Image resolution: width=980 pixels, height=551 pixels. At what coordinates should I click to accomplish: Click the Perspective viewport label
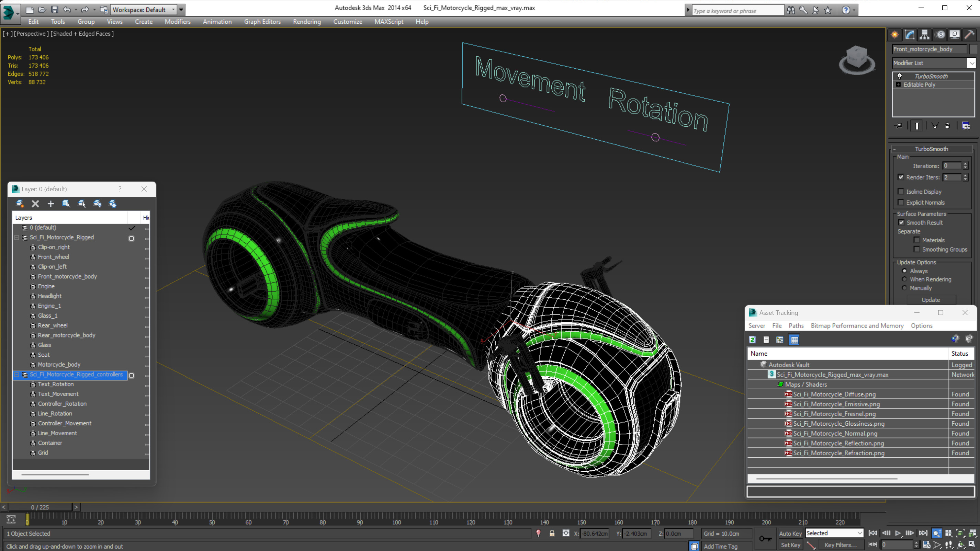pyautogui.click(x=31, y=33)
